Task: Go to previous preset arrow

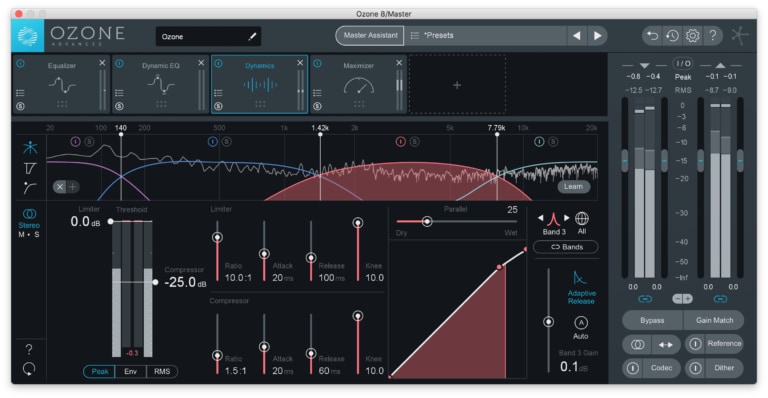Action: (x=576, y=35)
